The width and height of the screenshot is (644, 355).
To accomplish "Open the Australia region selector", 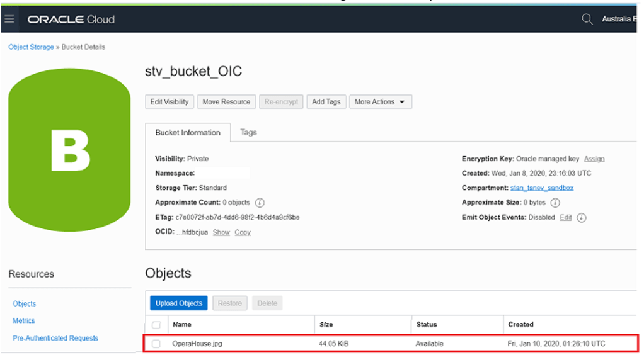I will tap(619, 19).
